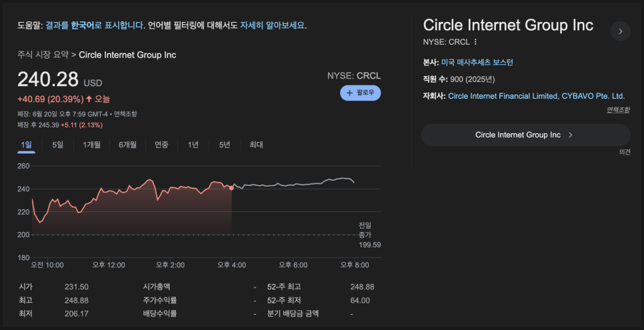Open the three-dot menu beside NYSE: CRCL
Image resolution: width=644 pixels, height=330 pixels.
pos(475,42)
